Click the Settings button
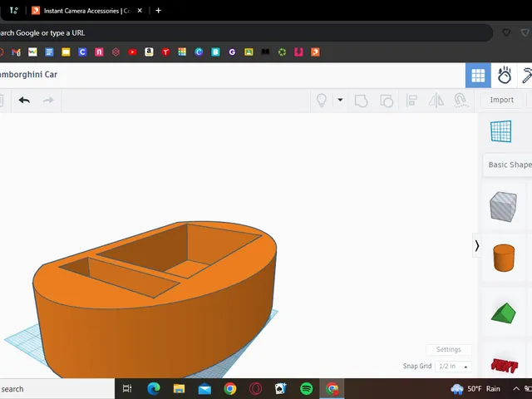Screen dimensions: 532x399 pyautogui.click(x=449, y=349)
